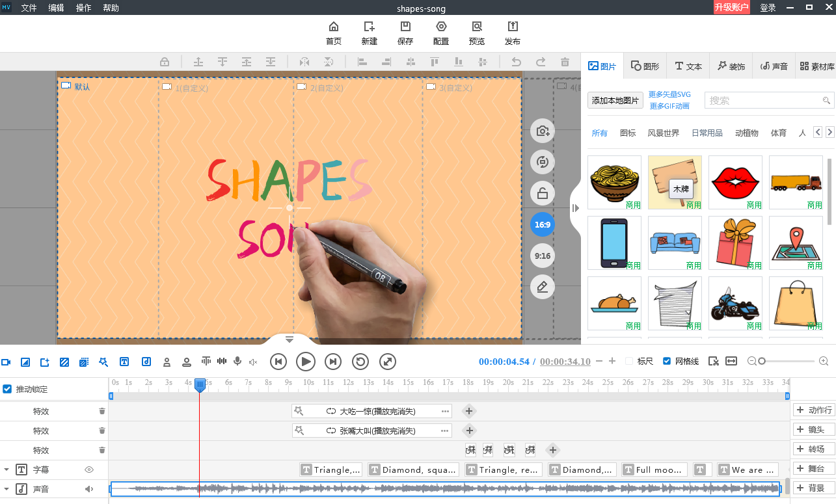The width and height of the screenshot is (836, 504).
Task: Click the zoom-in magnifier on timeline
Action: [x=823, y=361]
